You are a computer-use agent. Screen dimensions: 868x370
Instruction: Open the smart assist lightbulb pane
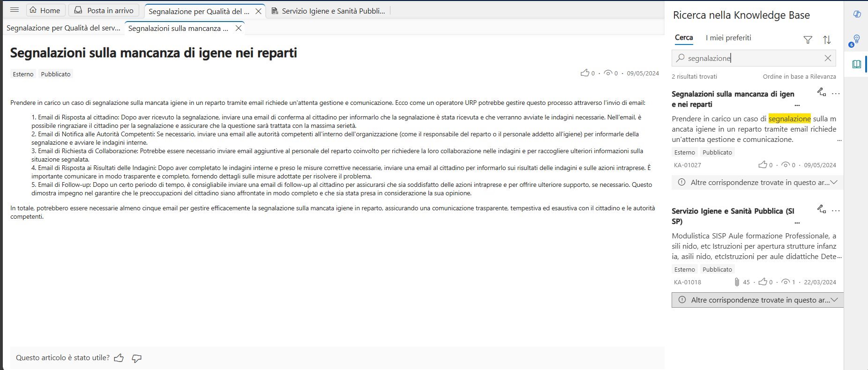coord(856,40)
